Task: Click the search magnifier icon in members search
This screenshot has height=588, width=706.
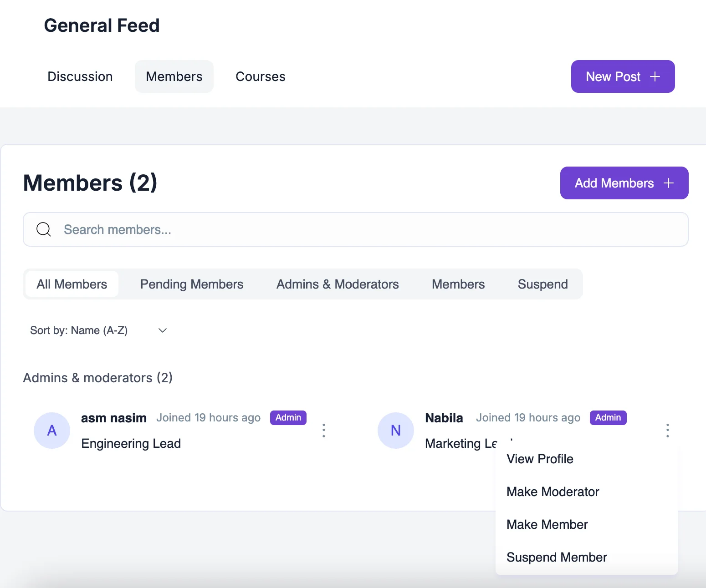Action: (x=43, y=229)
